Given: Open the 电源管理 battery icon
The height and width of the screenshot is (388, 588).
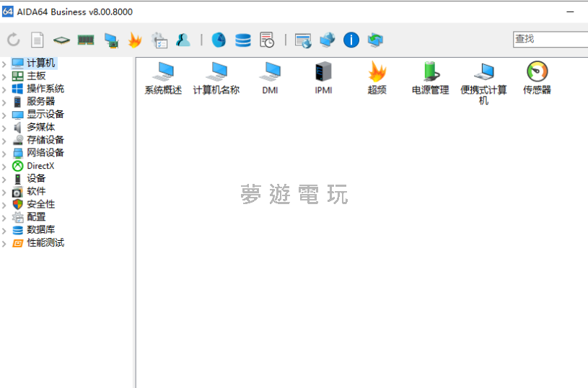Looking at the screenshot, I should (x=430, y=72).
